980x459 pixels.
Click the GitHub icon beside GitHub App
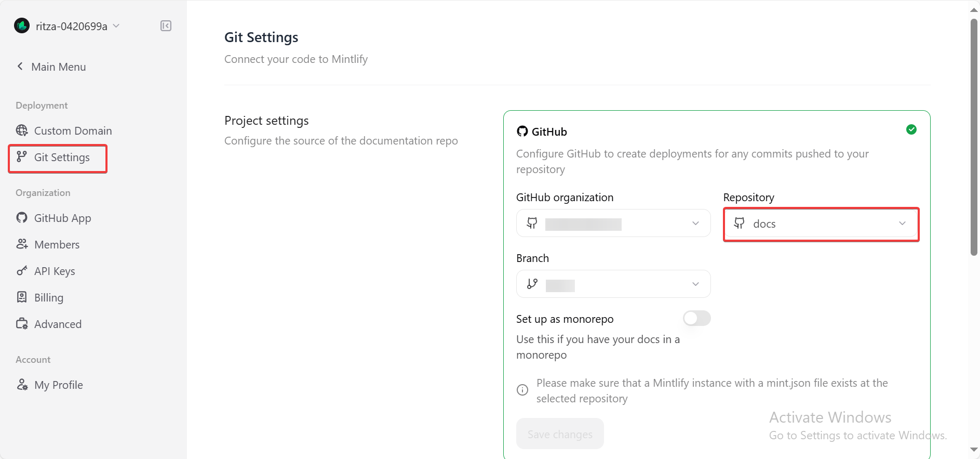click(22, 217)
